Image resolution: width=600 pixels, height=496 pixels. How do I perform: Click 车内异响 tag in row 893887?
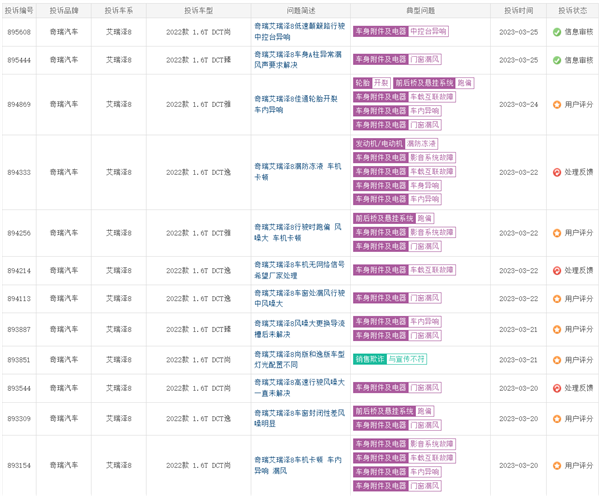pyautogui.click(x=425, y=321)
